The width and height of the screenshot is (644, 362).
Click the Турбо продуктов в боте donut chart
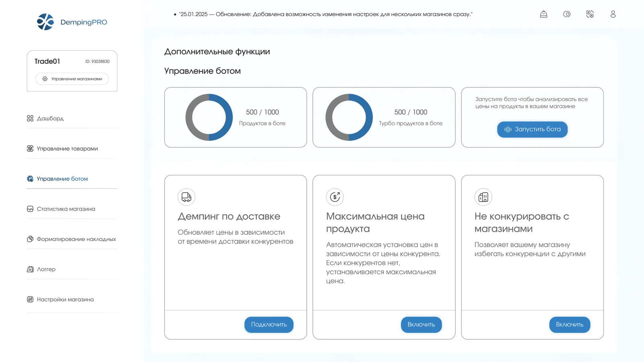pyautogui.click(x=349, y=117)
